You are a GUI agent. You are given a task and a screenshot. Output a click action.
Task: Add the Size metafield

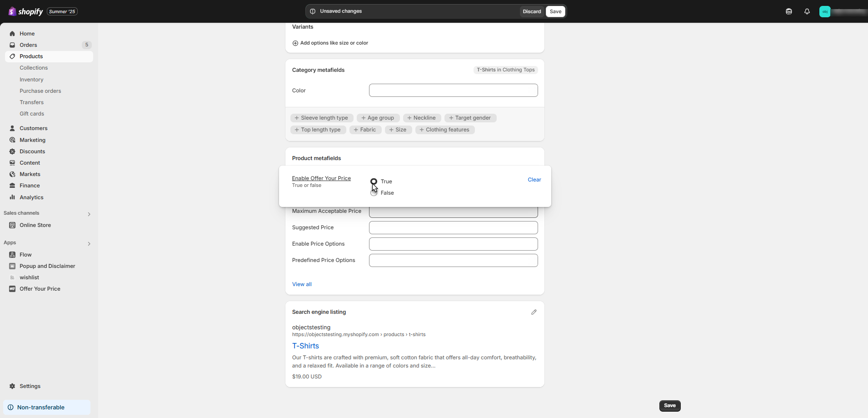(399, 130)
